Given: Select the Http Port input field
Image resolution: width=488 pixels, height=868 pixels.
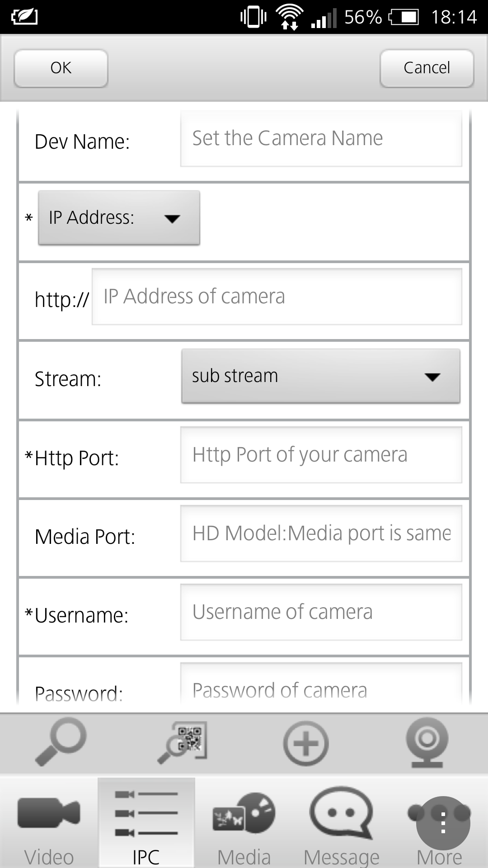Looking at the screenshot, I should click(321, 455).
